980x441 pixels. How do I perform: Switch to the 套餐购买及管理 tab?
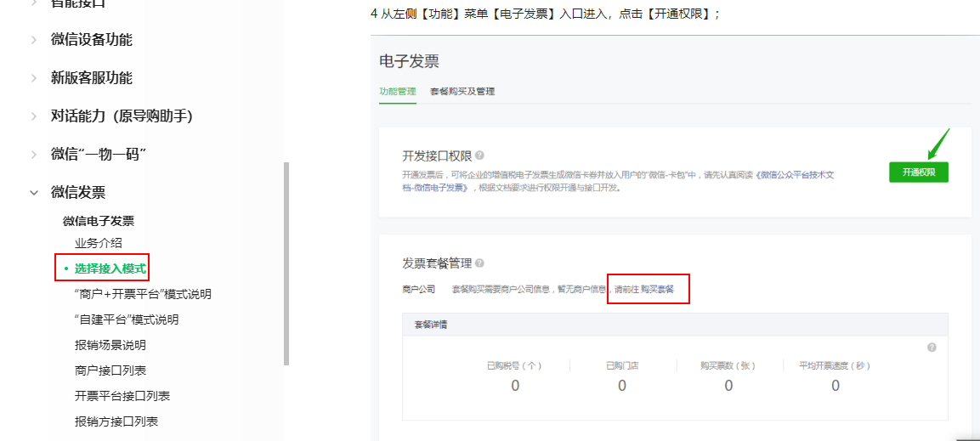[462, 91]
